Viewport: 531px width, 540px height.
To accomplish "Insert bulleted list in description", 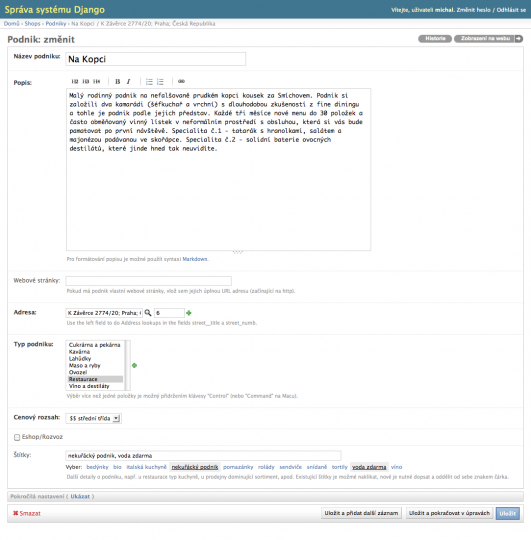I will coord(149,82).
